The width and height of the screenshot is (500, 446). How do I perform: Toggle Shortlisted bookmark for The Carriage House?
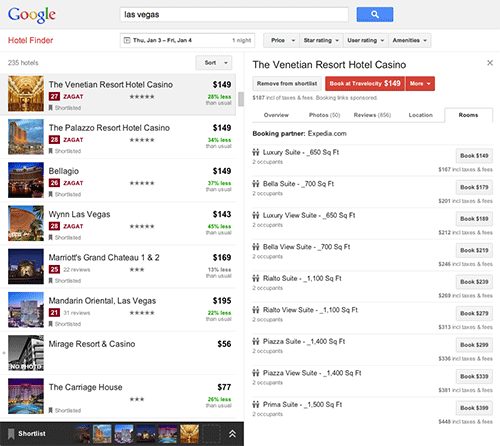point(51,410)
